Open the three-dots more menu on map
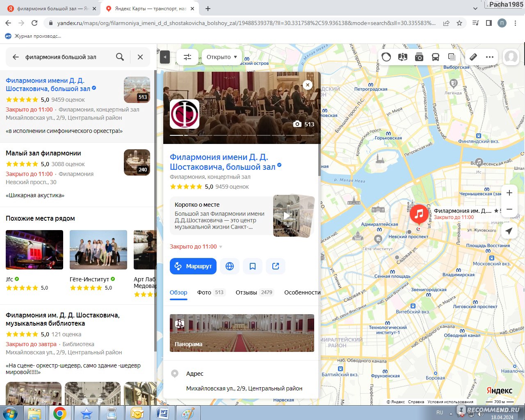 tap(489, 57)
